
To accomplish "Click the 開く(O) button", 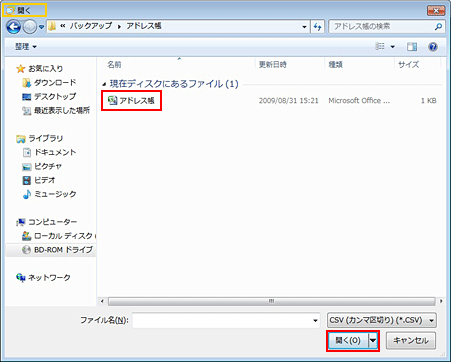I will point(348,341).
